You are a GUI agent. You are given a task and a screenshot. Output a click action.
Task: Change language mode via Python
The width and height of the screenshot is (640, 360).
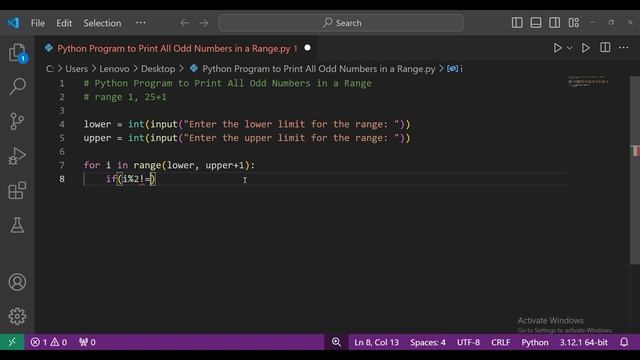(x=535, y=342)
